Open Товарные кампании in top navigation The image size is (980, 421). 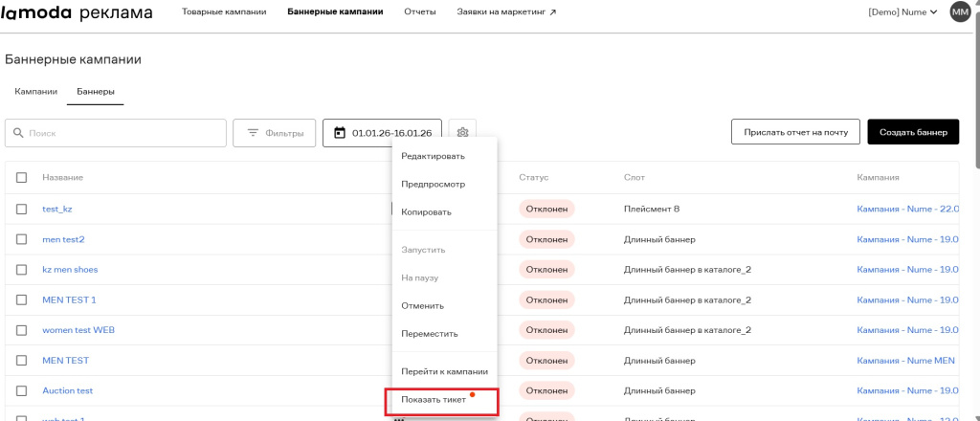(224, 11)
